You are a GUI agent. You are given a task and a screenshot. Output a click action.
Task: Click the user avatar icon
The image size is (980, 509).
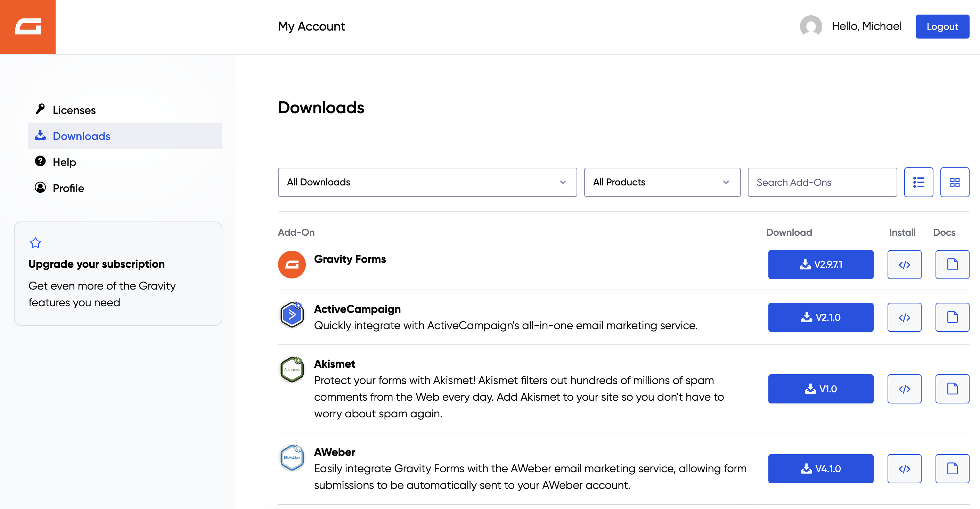pos(811,26)
